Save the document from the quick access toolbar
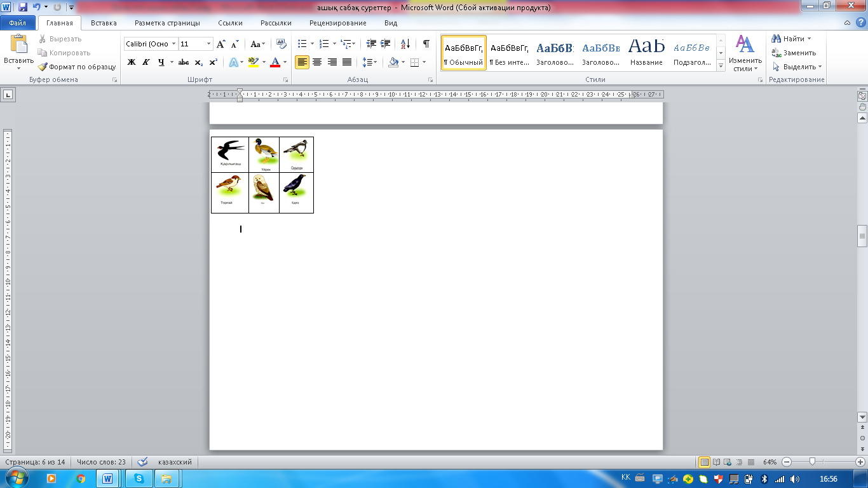 click(23, 8)
